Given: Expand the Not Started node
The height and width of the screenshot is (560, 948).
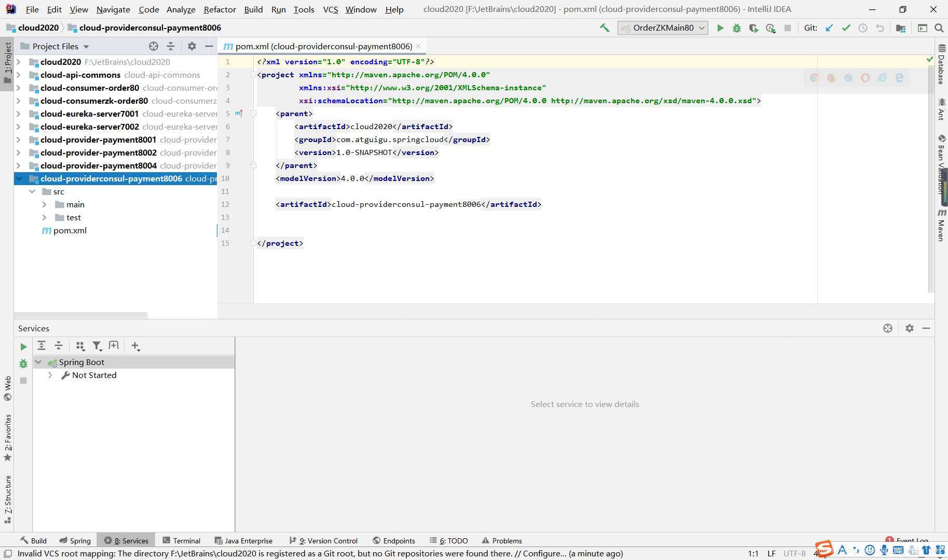Looking at the screenshot, I should [x=50, y=375].
